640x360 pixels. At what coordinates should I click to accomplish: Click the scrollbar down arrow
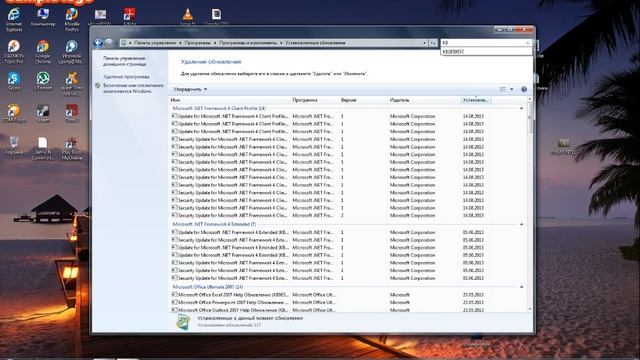click(530, 309)
